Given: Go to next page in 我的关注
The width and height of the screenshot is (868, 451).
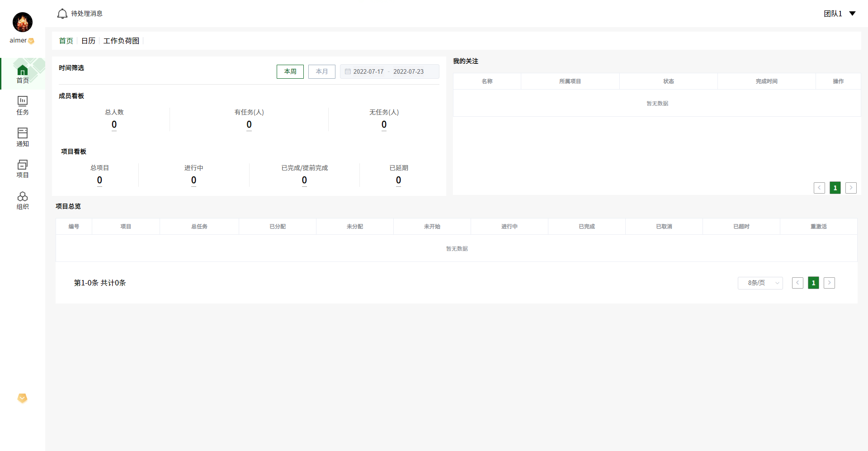Looking at the screenshot, I should coord(851,188).
